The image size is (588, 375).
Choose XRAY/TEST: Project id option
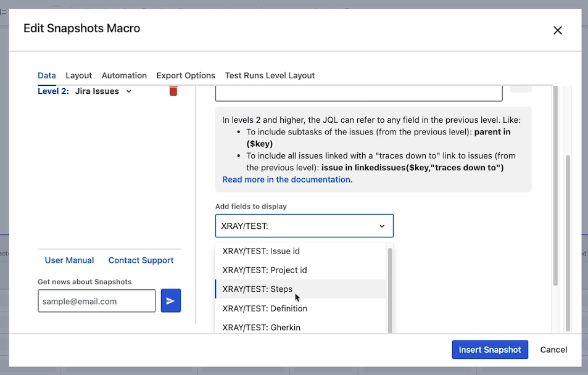point(300,270)
